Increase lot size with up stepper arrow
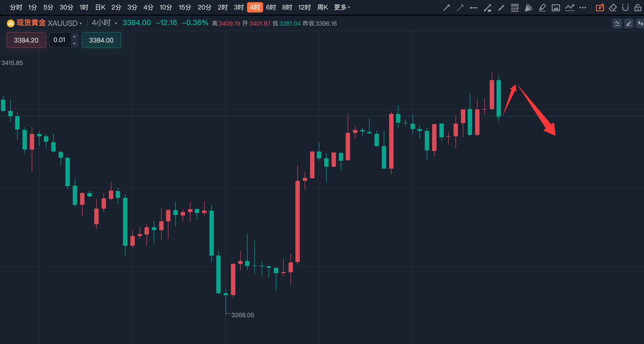 pyautogui.click(x=74, y=37)
